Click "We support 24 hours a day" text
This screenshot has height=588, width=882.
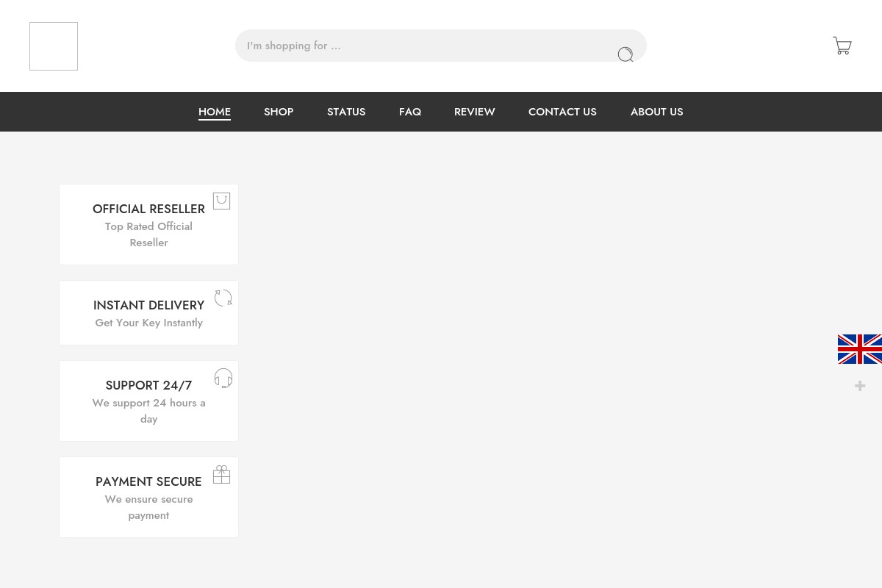click(148, 411)
